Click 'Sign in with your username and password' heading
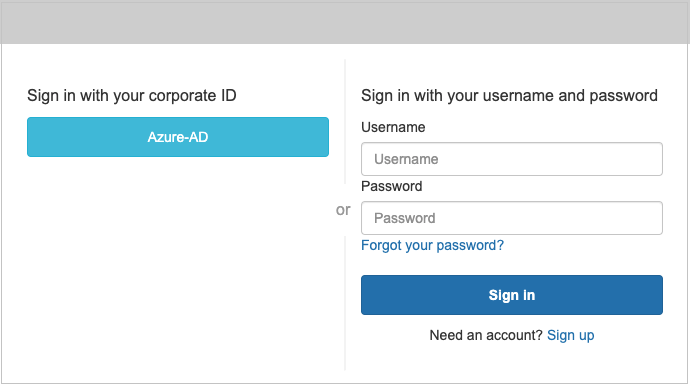 click(509, 95)
